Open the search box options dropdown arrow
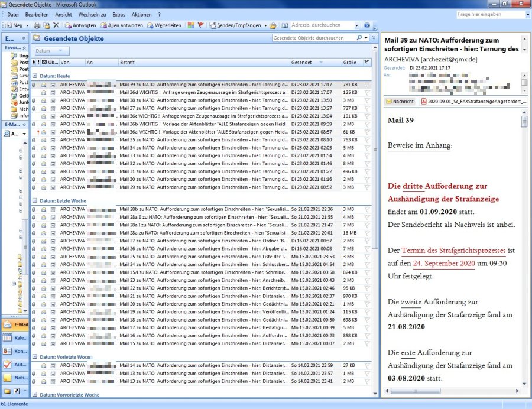The height and width of the screenshot is (409, 532). pyautogui.click(x=366, y=38)
